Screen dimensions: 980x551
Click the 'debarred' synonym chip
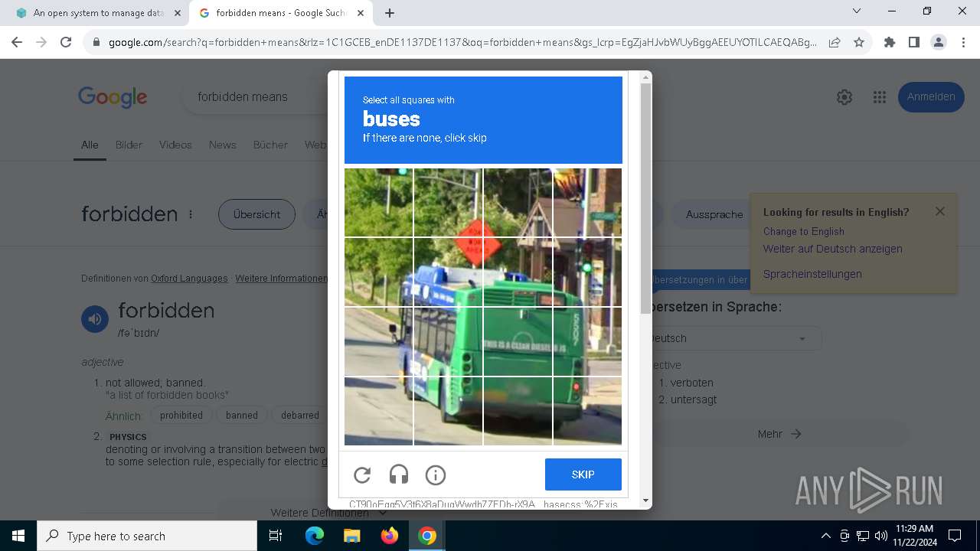pyautogui.click(x=299, y=416)
